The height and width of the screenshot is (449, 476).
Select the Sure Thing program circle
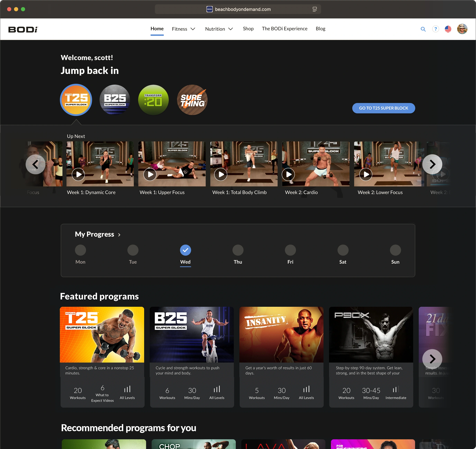pos(192,100)
